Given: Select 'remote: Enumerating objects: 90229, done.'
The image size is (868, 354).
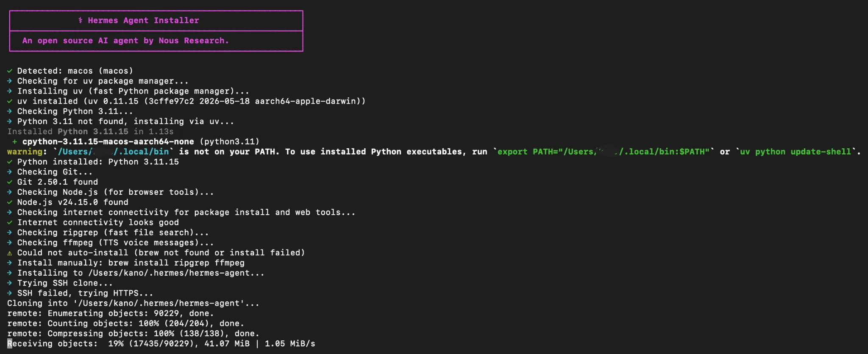Looking at the screenshot, I should [110, 314].
